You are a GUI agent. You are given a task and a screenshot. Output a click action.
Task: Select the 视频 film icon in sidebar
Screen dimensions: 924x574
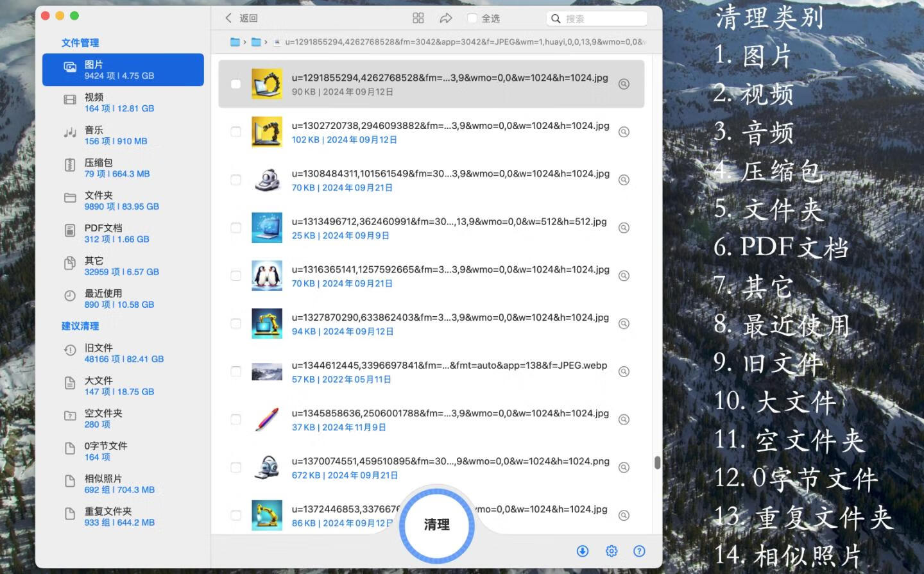click(x=70, y=100)
